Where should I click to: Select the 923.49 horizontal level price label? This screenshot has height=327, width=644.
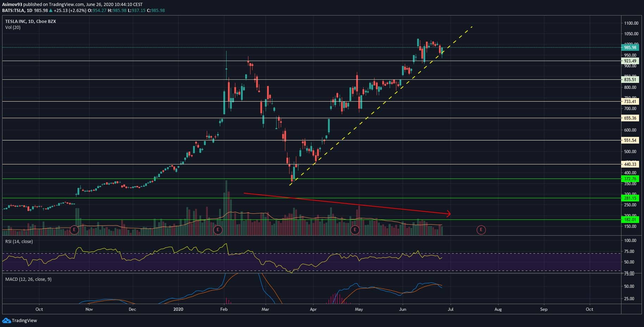coord(630,61)
